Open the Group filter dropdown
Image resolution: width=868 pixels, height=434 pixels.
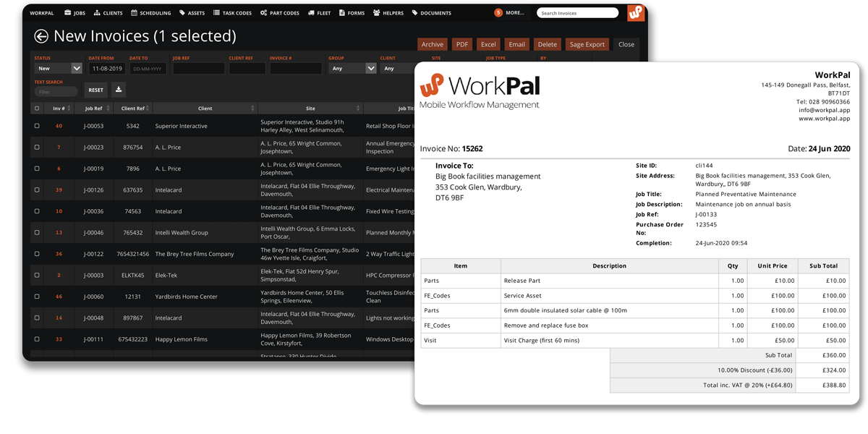click(353, 68)
